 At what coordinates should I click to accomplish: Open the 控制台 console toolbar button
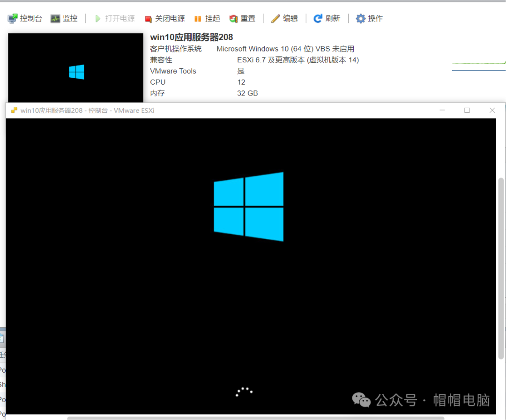[25, 19]
